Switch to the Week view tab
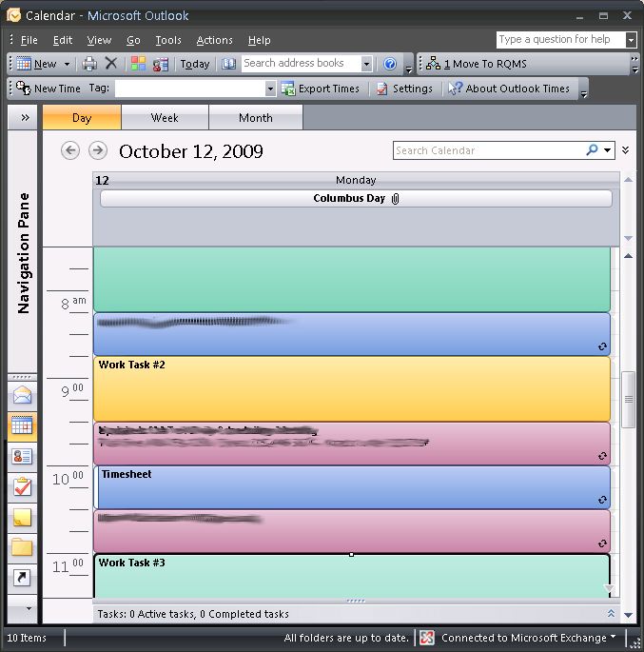Viewport: 644px width, 652px height. 165,118
